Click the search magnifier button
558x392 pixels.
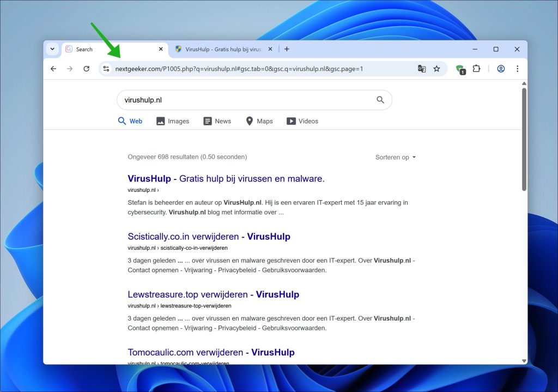coord(380,100)
